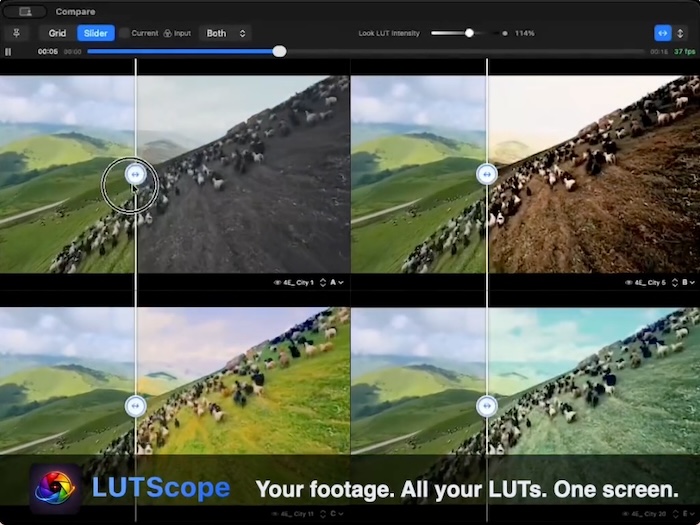Toggle visibility of 4E_City 1 LUT
The width and height of the screenshot is (700, 525).
pyautogui.click(x=277, y=283)
